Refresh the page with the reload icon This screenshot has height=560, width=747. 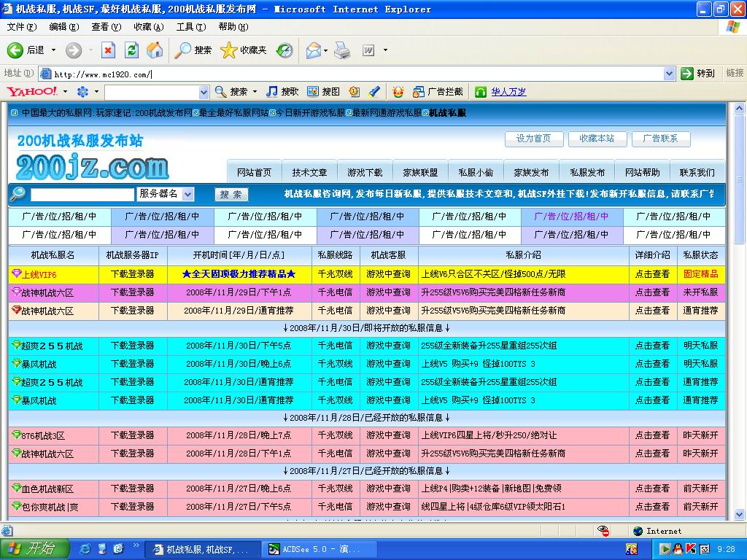(x=131, y=50)
